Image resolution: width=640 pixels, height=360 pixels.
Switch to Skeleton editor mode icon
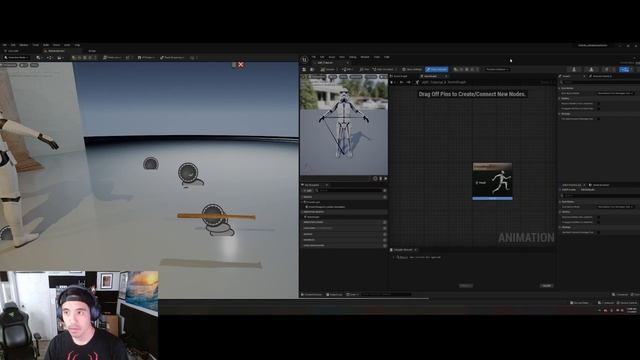574,69
